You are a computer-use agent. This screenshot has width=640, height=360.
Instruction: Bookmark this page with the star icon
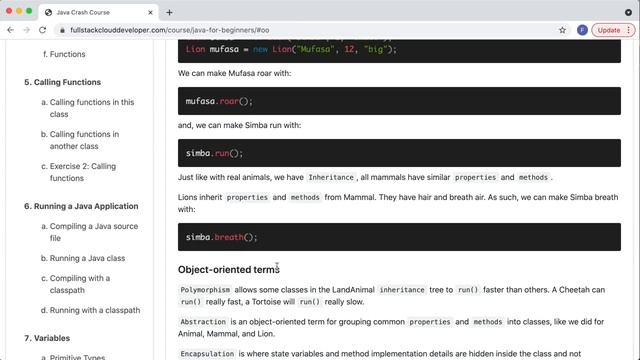coord(562,30)
